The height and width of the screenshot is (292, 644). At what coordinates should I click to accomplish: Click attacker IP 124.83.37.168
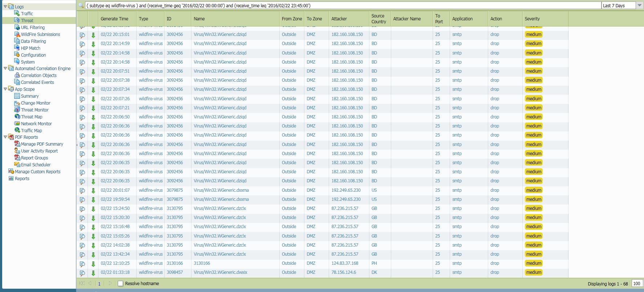pyautogui.click(x=345, y=263)
